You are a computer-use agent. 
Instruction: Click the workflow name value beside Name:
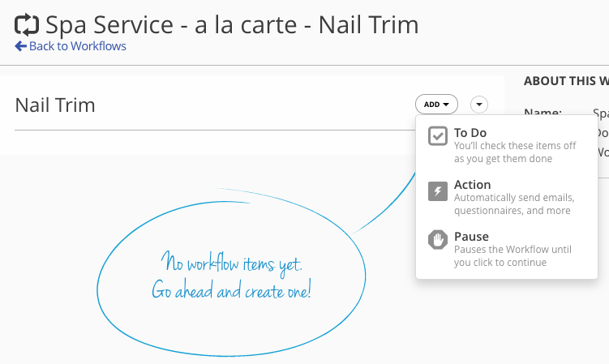(601, 113)
